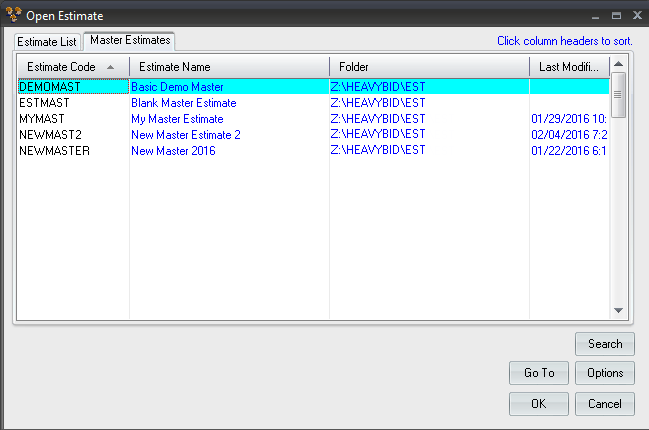Cancel the Open Estimate dialog
Viewport: 649px width, 430px height.
tap(605, 404)
